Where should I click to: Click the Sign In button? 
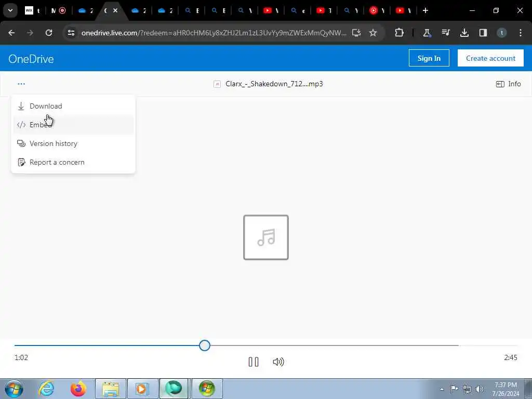pyautogui.click(x=429, y=58)
